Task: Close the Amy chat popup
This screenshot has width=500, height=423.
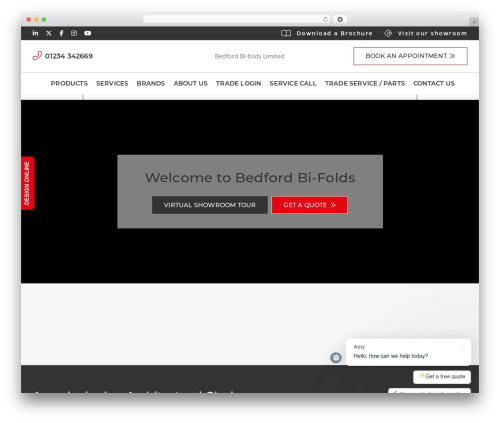Action: [x=463, y=347]
